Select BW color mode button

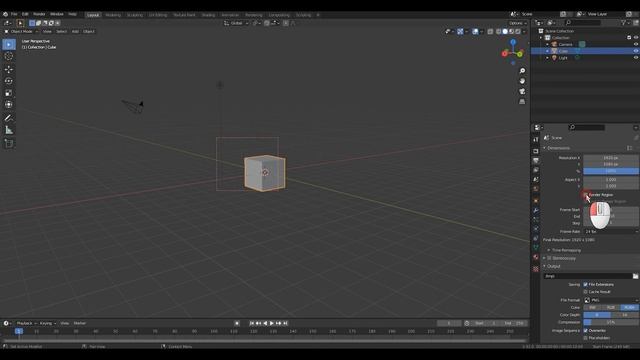pyautogui.click(x=592, y=307)
